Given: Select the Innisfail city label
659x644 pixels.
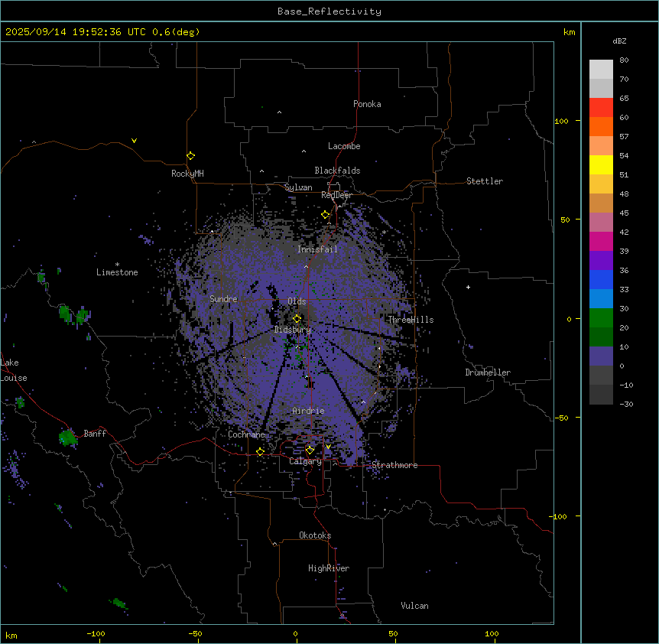Looking at the screenshot, I should [x=317, y=249].
